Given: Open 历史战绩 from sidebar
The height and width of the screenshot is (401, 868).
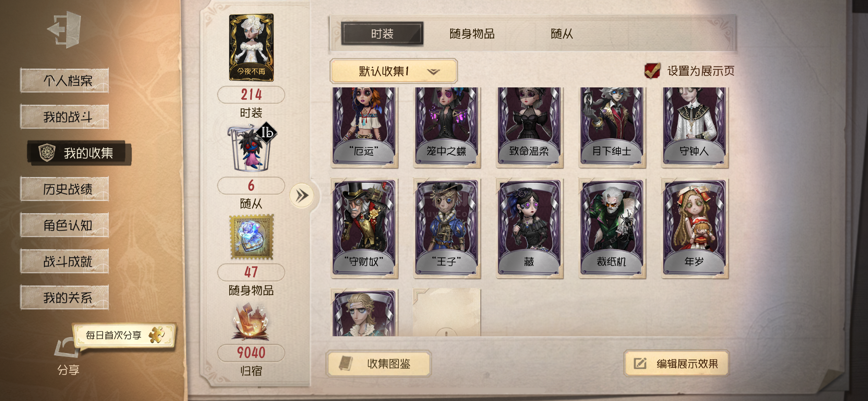Looking at the screenshot, I should (x=64, y=189).
